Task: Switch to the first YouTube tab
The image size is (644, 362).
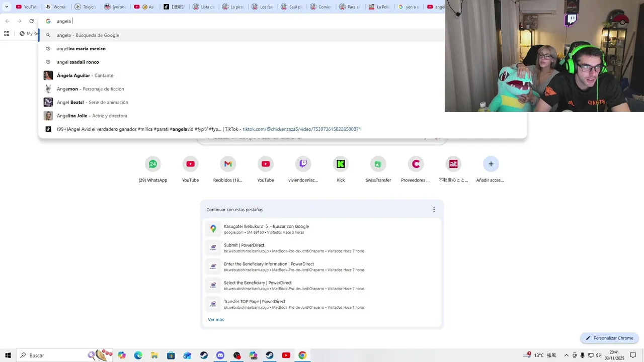Action: (x=27, y=7)
